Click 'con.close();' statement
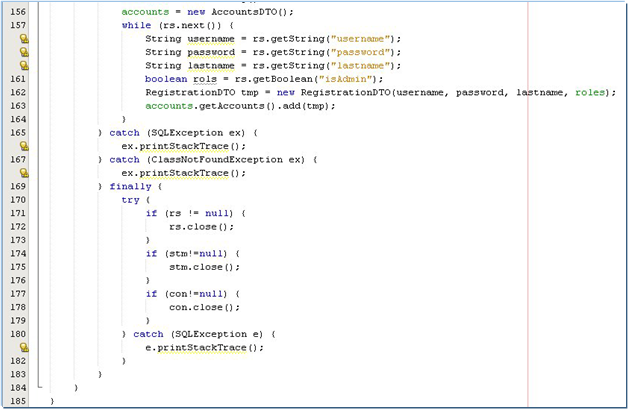 [x=205, y=307]
